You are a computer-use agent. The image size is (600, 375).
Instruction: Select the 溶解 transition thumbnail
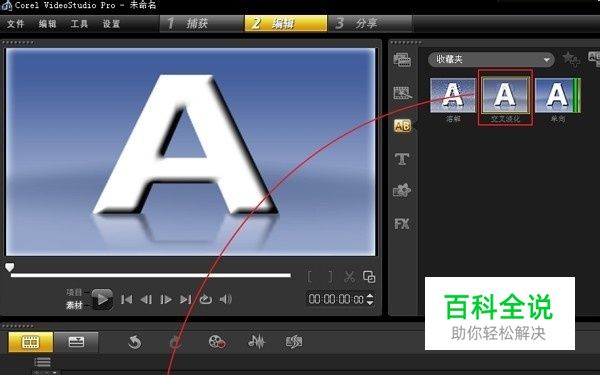(453, 95)
